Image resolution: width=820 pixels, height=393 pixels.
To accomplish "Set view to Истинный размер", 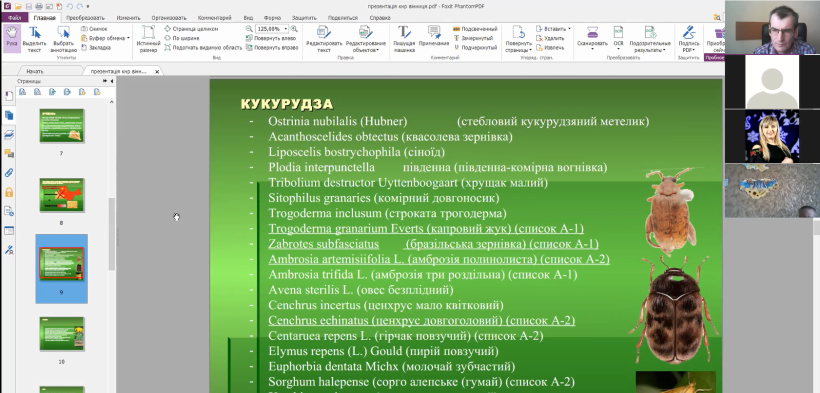I will coord(149,38).
